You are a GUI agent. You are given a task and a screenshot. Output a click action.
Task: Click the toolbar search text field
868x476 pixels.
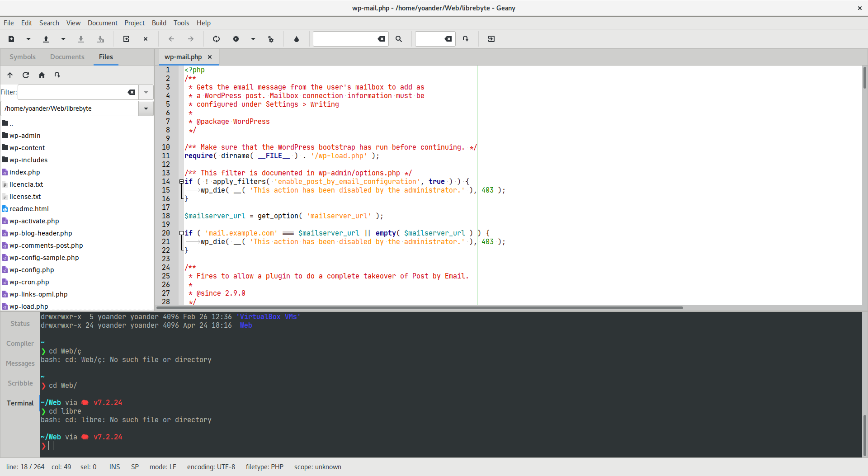344,39
